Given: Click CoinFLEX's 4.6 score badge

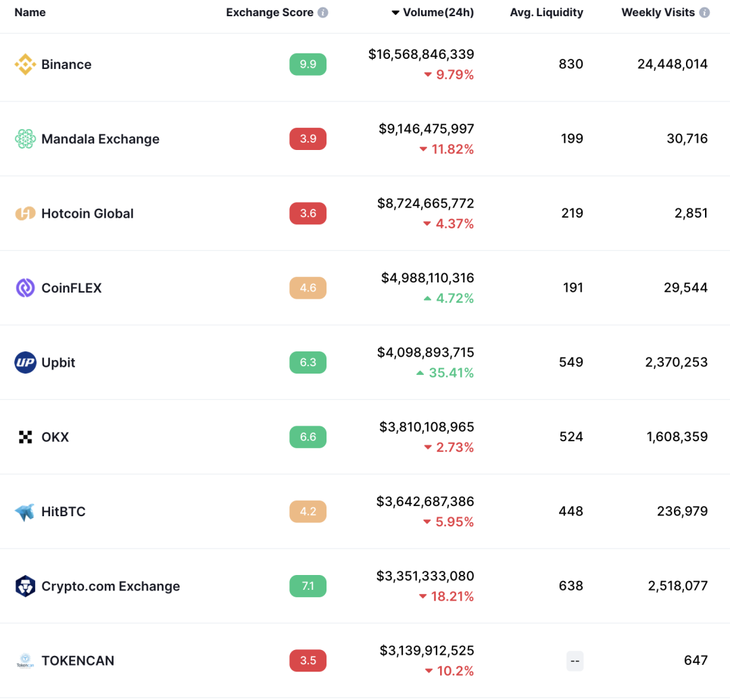Looking at the screenshot, I should point(308,288).
